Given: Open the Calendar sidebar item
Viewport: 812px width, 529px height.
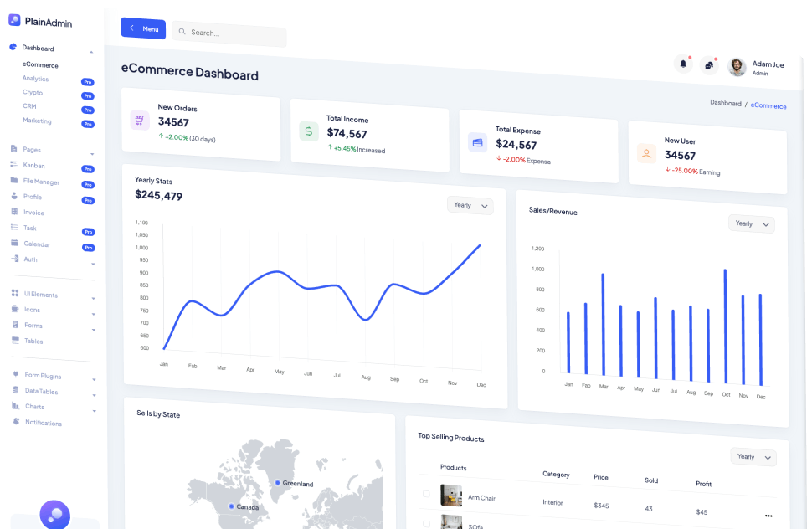Looking at the screenshot, I should click(36, 244).
